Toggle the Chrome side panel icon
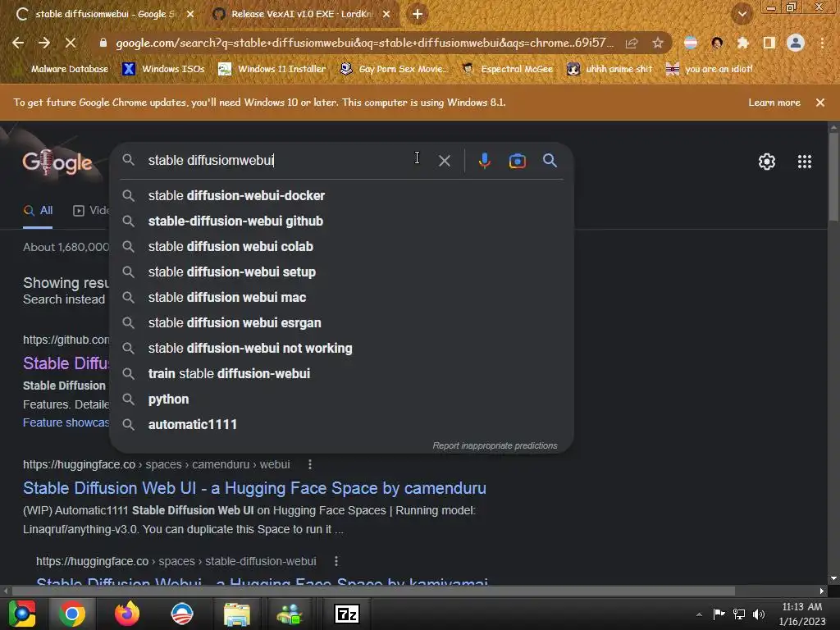This screenshot has width=840, height=630. (769, 43)
